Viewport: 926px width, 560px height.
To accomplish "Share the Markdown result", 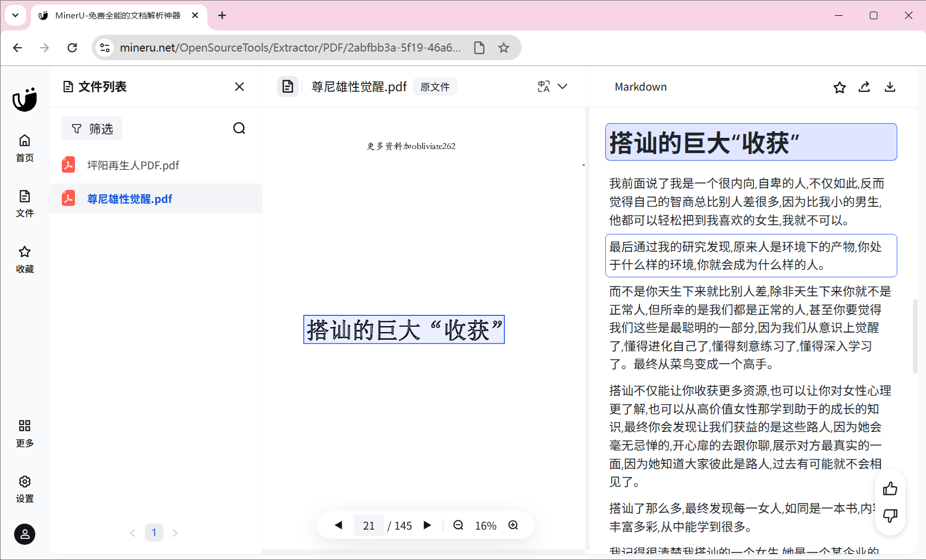I will point(864,87).
